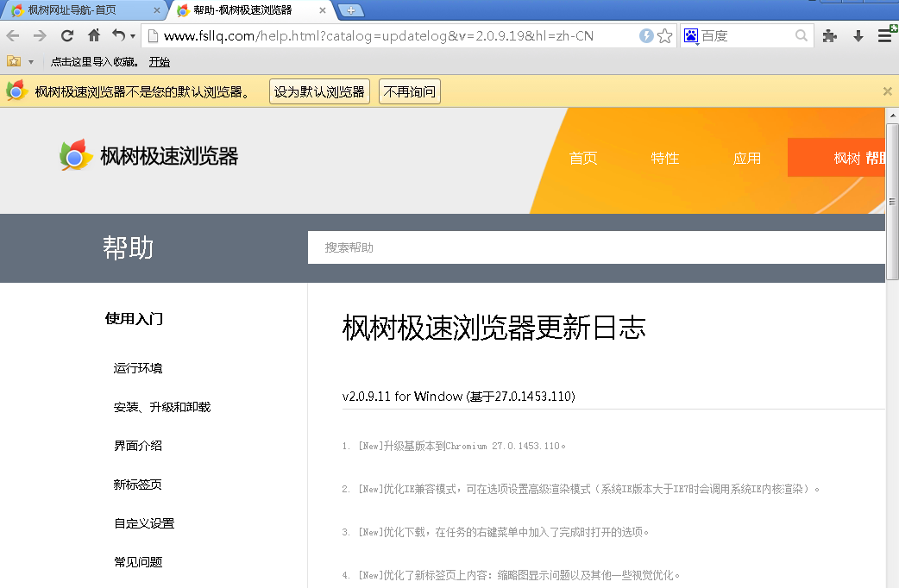Open the 常见问题 help section

pos(137,561)
